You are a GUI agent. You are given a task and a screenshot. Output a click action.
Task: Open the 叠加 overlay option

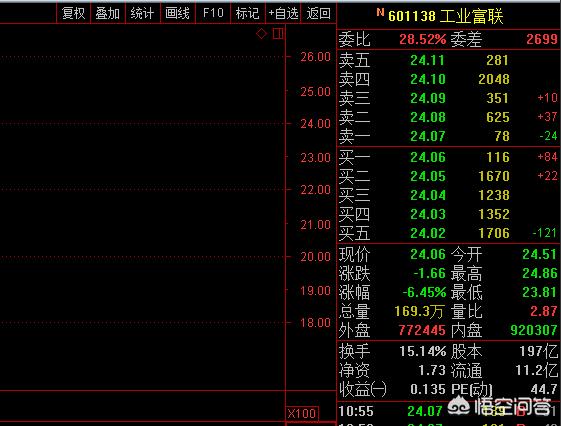[x=107, y=14]
